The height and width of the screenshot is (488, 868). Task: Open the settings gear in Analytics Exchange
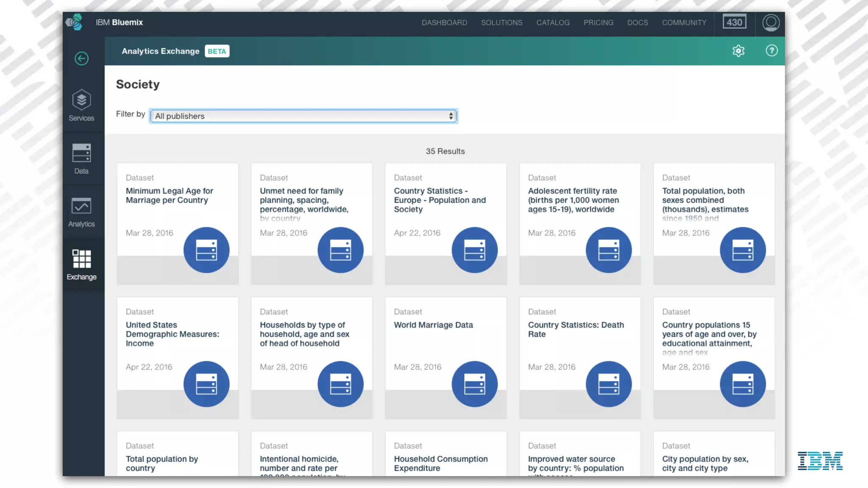coord(738,51)
